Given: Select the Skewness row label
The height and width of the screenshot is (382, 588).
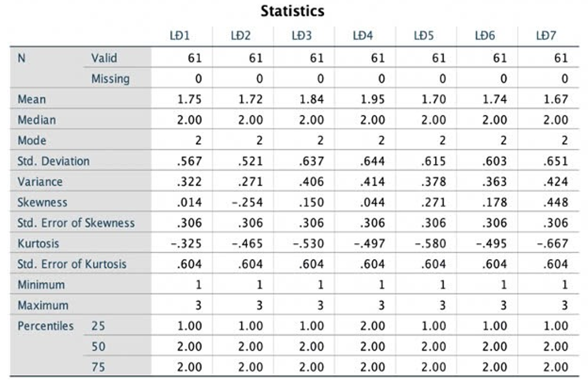Looking at the screenshot, I should (42, 202).
